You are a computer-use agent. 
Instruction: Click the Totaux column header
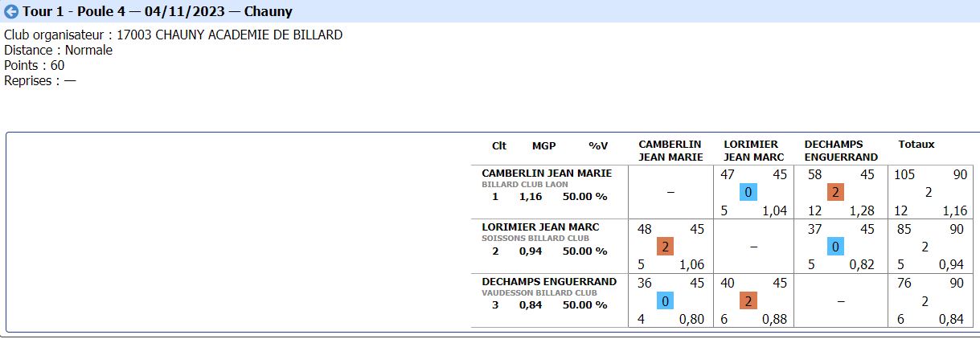click(x=916, y=145)
